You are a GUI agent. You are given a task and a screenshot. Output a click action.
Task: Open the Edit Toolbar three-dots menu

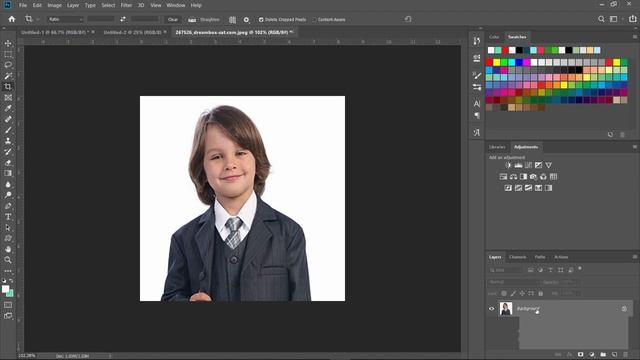(8, 271)
